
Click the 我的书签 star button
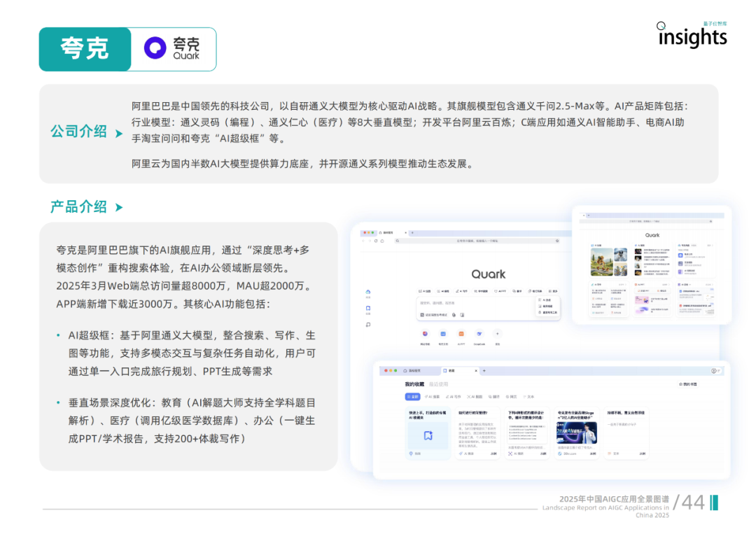click(687, 384)
